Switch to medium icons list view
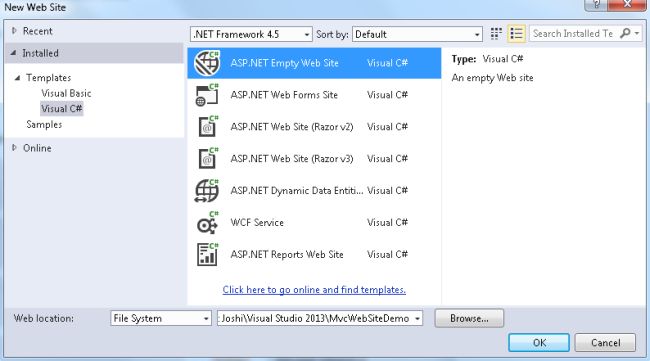The height and width of the screenshot is (361, 650). click(516, 34)
